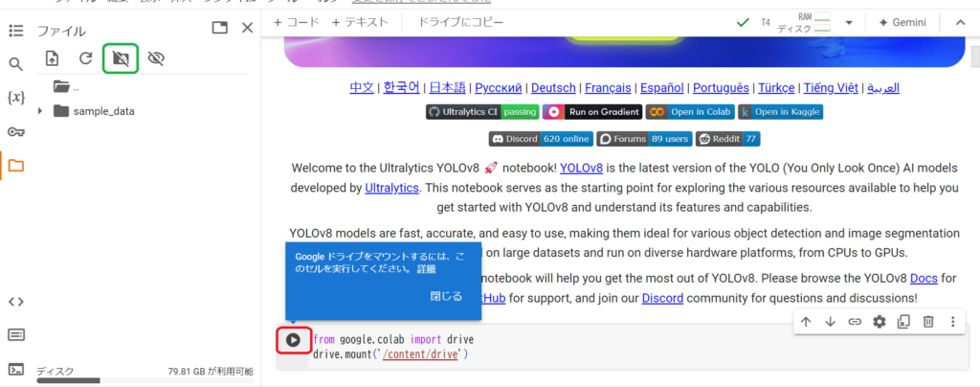Viewport: 980px width, 387px height.
Task: Open the Tiếng Việt language link
Action: (x=831, y=87)
